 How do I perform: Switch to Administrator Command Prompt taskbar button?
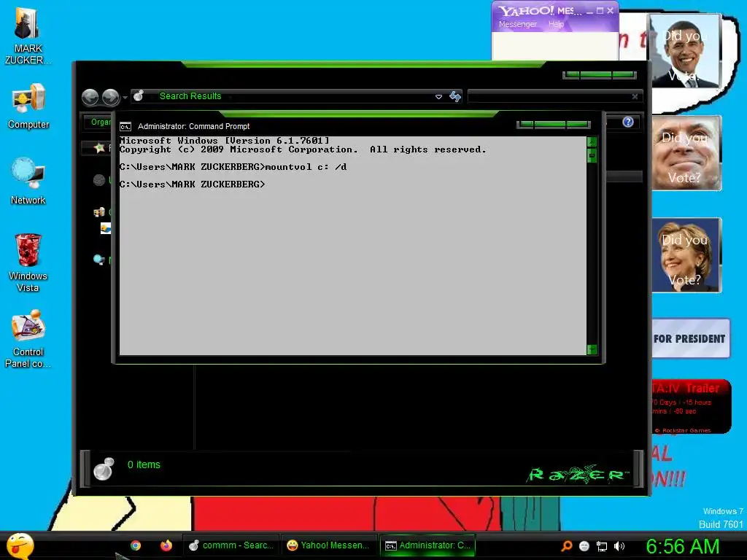[x=427, y=545]
